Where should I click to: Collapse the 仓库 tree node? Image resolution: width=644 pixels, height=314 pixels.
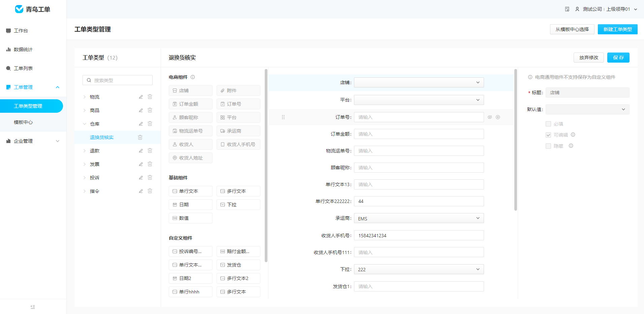tap(85, 124)
